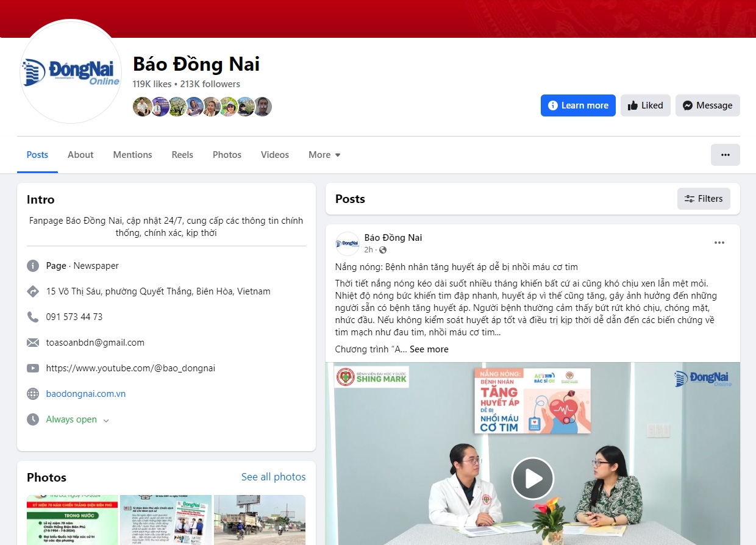
Task: Open the baodongnai.com.vn website link
Action: click(x=86, y=394)
